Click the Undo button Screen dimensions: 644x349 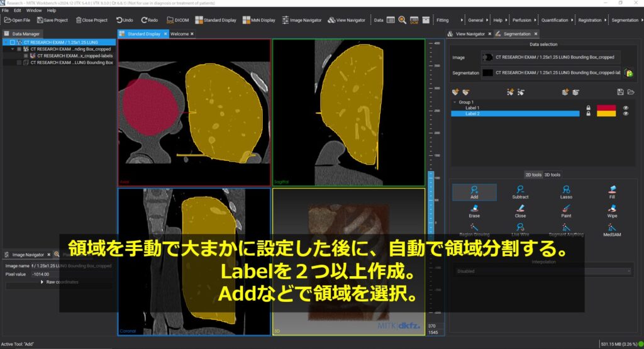pyautogui.click(x=125, y=19)
